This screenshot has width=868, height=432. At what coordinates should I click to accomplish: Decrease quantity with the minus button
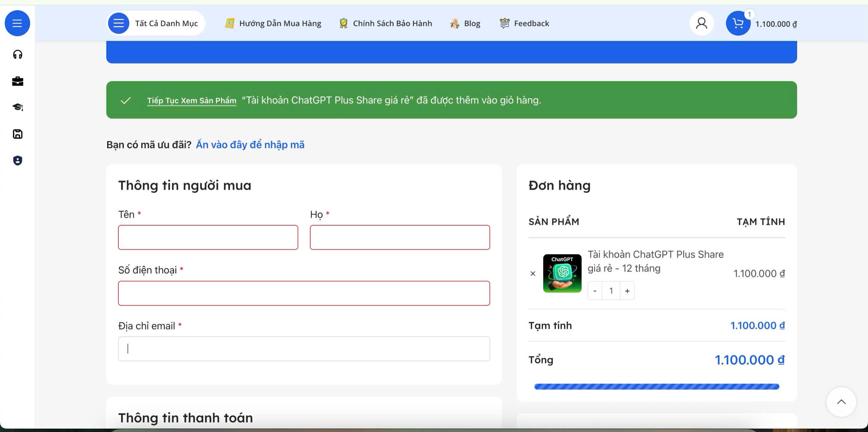[595, 291]
